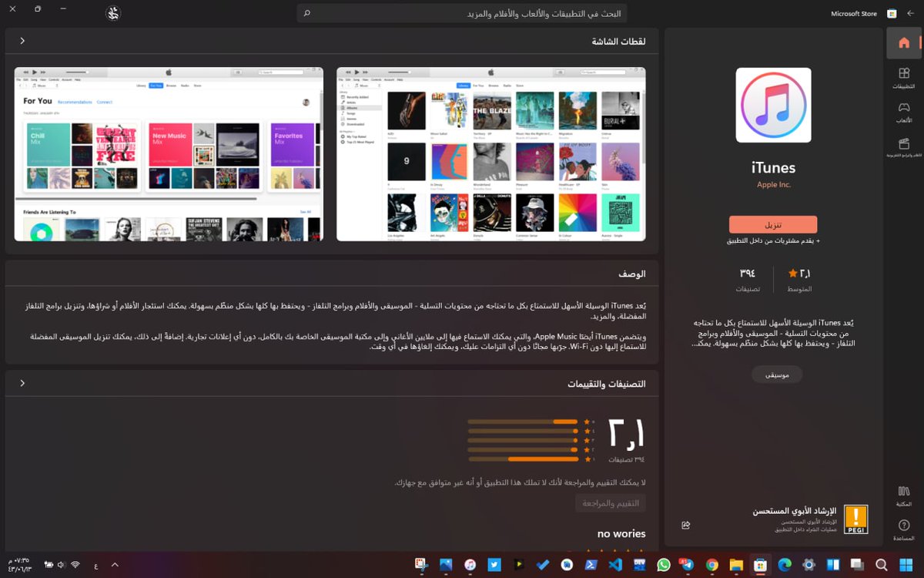Expand the Screenshots (لقطات الشاشة) section chevron

(x=22, y=41)
